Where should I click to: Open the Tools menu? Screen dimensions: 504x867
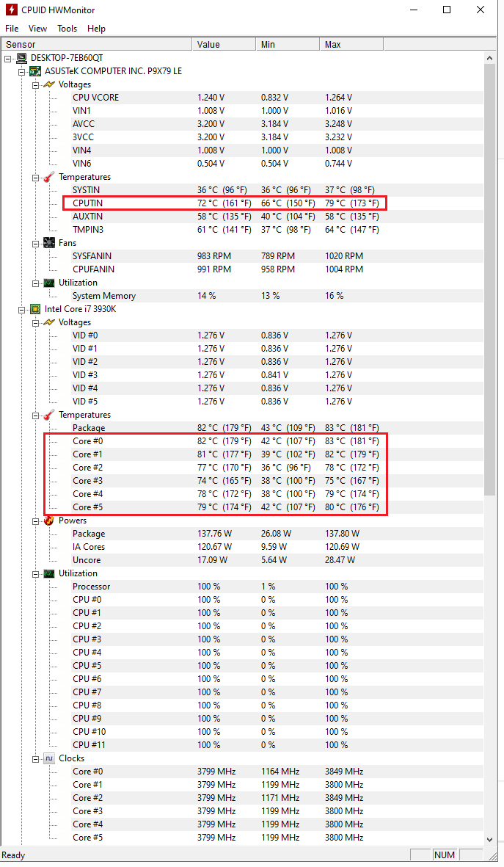[x=67, y=29]
